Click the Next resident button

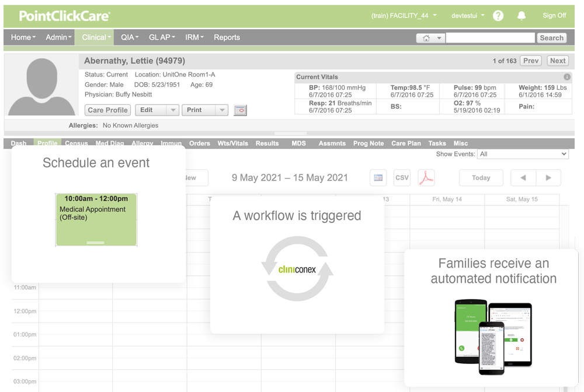[558, 61]
